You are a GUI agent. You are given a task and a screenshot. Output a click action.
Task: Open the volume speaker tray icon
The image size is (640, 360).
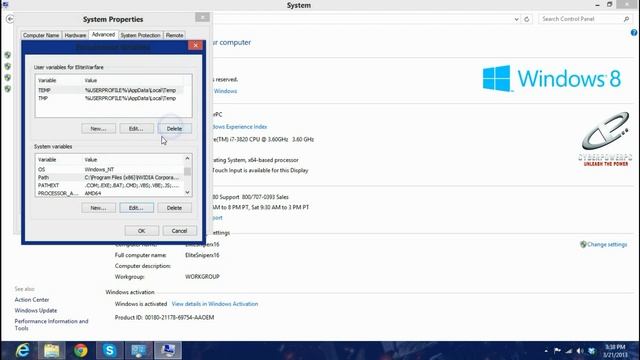click(580, 351)
